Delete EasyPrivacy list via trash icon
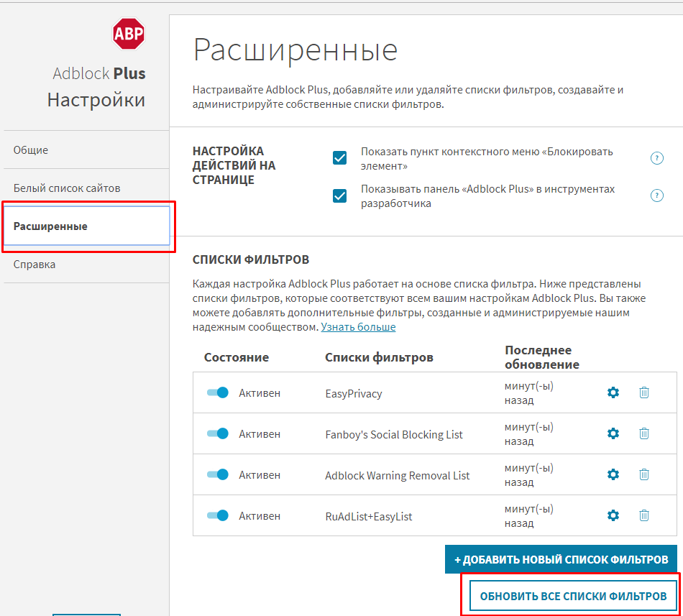683x616 pixels. [x=643, y=392]
